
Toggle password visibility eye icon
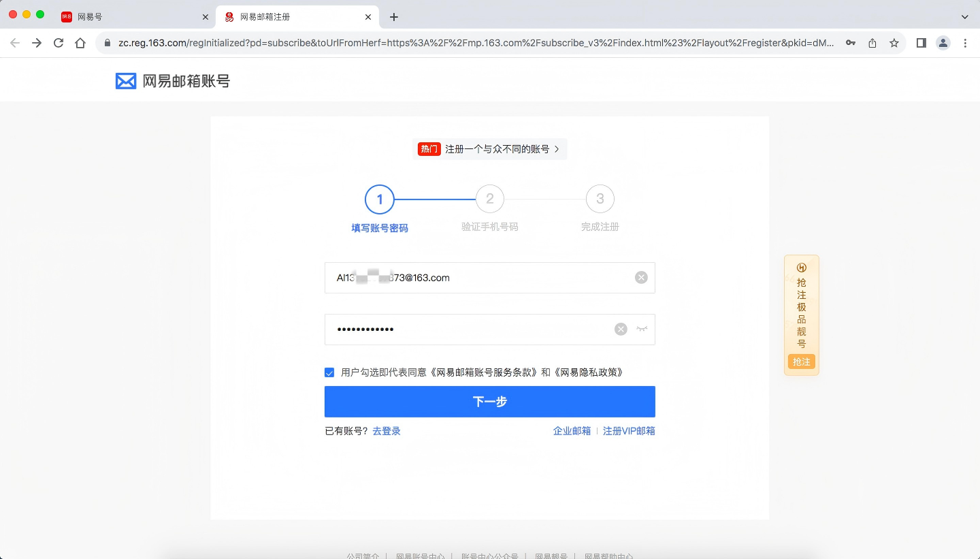coord(642,330)
